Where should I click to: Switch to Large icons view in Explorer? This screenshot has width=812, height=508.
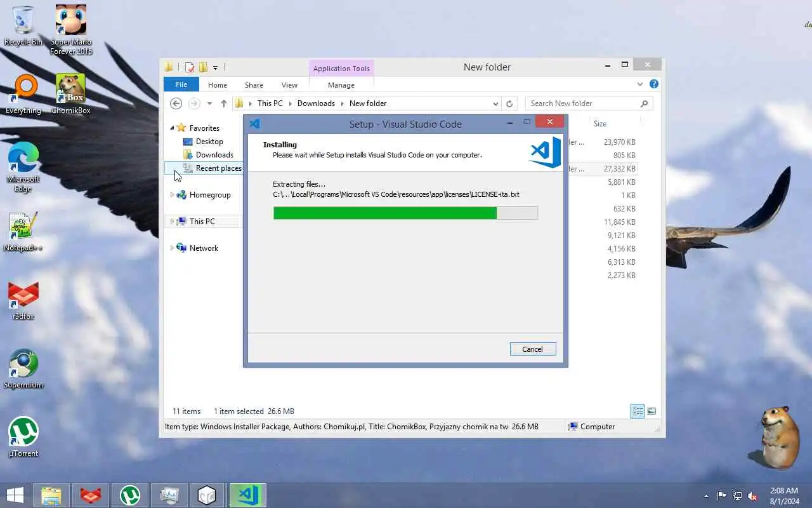pos(652,411)
